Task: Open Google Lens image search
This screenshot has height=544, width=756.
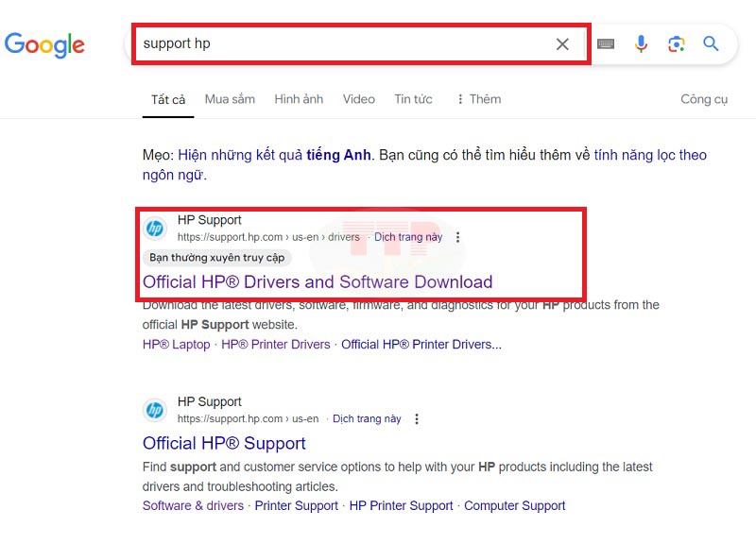Action: [676, 43]
